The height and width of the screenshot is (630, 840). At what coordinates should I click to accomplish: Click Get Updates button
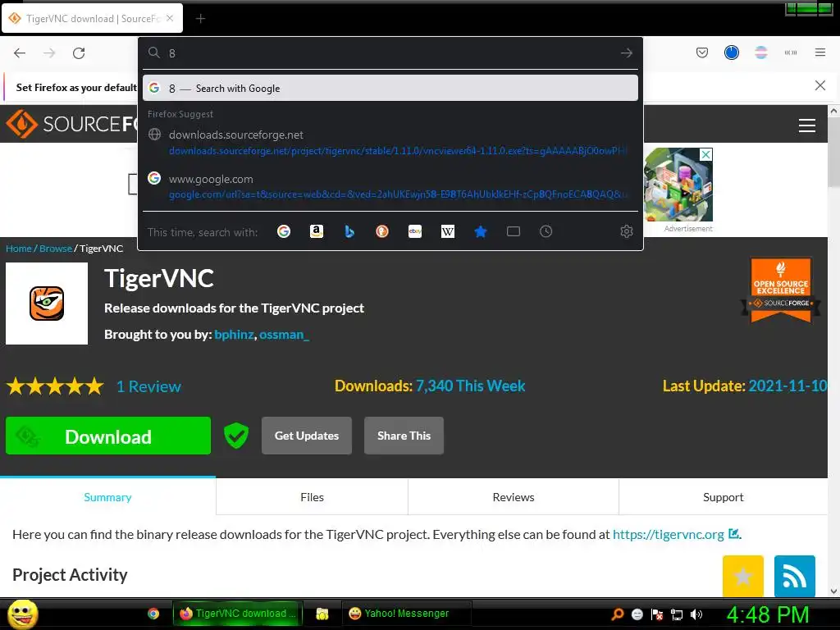(x=307, y=436)
